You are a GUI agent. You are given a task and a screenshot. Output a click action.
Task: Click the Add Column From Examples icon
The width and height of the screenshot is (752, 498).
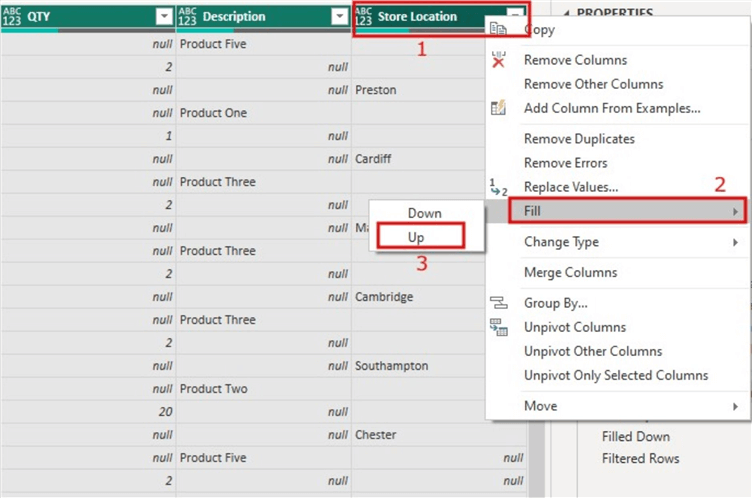[x=498, y=108]
